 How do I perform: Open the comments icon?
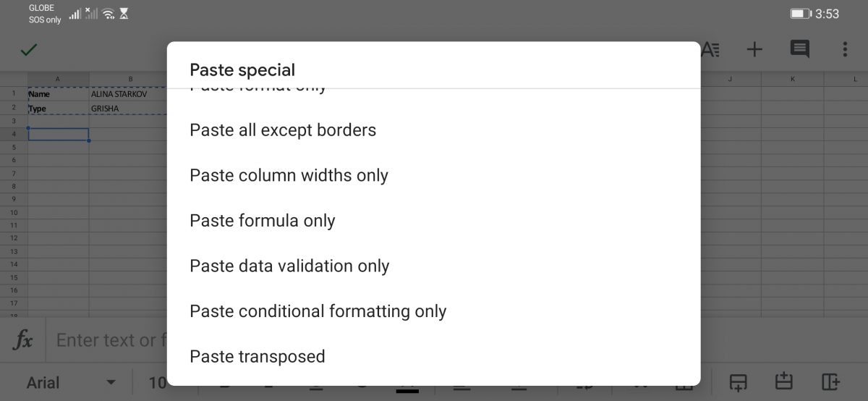coord(799,50)
